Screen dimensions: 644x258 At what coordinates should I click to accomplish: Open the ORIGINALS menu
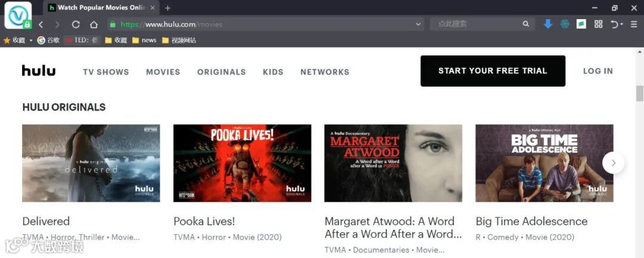pyautogui.click(x=221, y=72)
